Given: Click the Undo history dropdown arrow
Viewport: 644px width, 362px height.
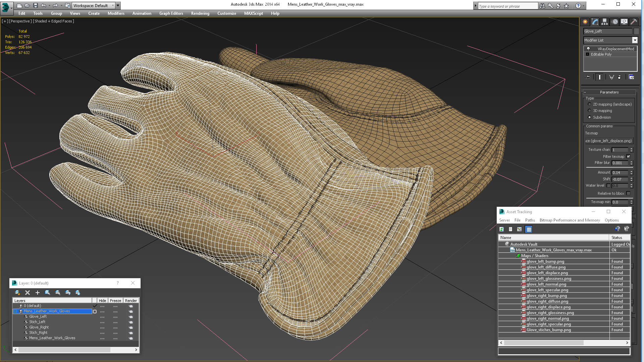Looking at the screenshot, I should pyautogui.click(x=49, y=5).
